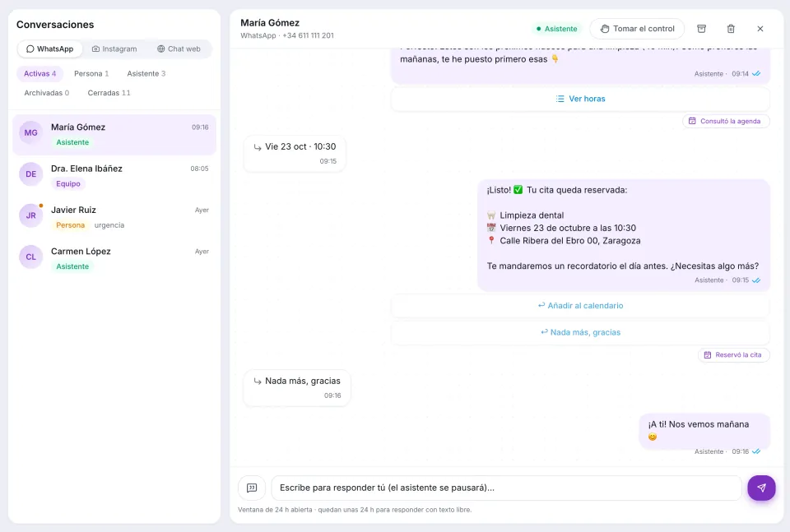
Task: Show Cerradas 11 conversations
Action: (109, 93)
